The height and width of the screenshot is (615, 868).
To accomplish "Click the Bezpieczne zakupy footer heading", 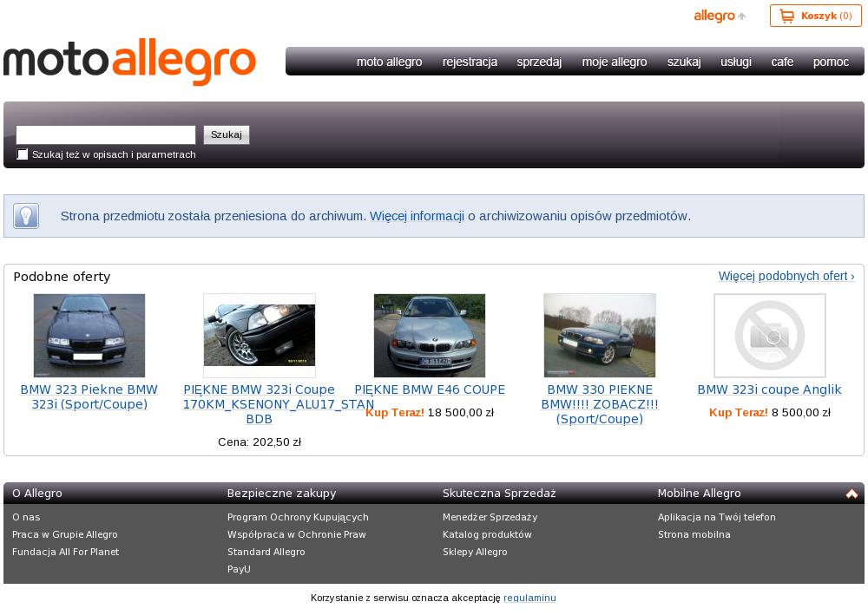I will pos(281,494).
